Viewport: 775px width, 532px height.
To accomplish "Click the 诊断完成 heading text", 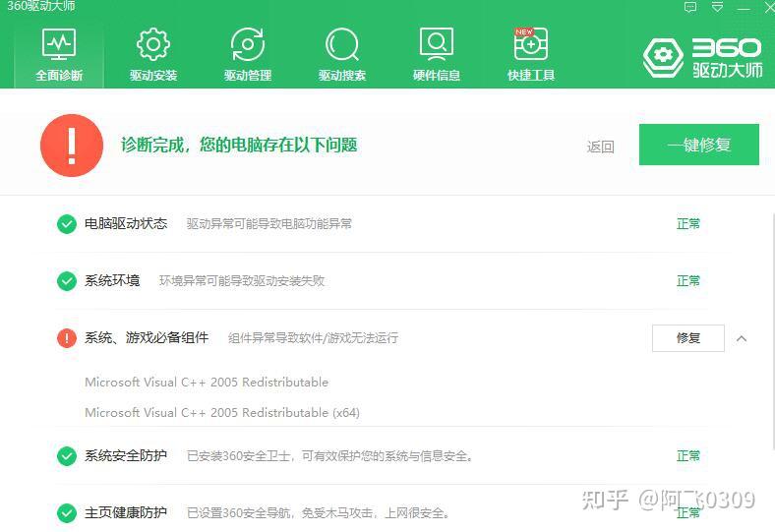I will pos(239,146).
